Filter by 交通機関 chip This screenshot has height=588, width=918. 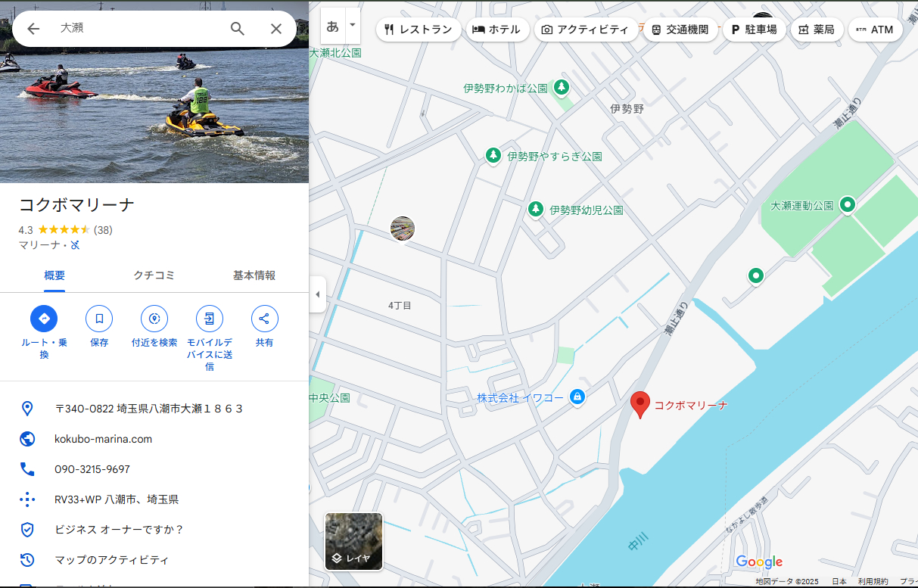[680, 30]
